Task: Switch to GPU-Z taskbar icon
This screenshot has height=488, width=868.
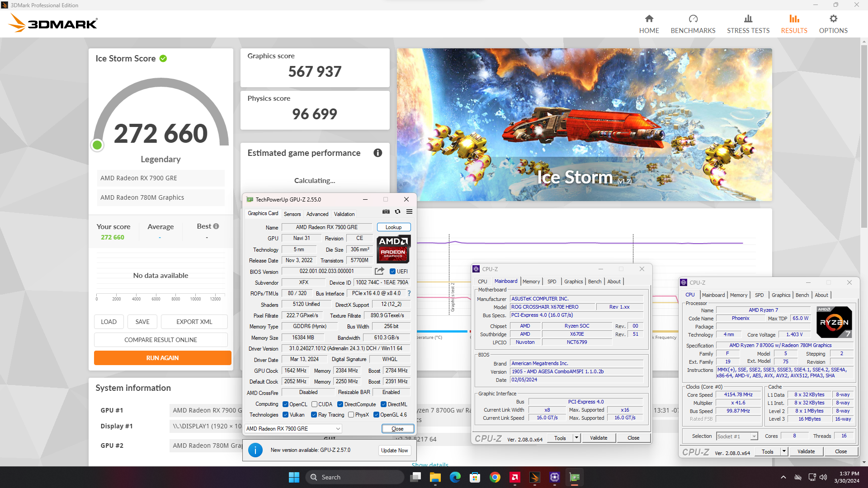Action: click(x=574, y=477)
